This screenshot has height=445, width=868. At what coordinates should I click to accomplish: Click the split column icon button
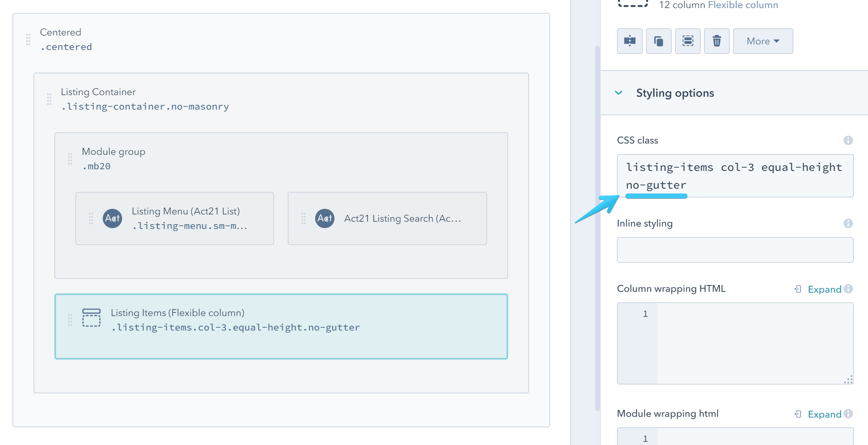[629, 41]
